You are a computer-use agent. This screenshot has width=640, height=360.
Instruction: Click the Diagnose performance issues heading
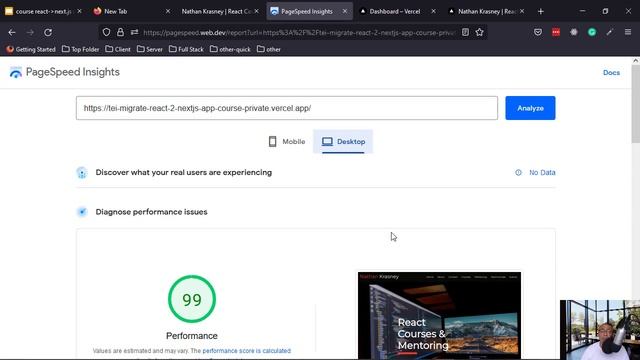pyautogui.click(x=151, y=212)
